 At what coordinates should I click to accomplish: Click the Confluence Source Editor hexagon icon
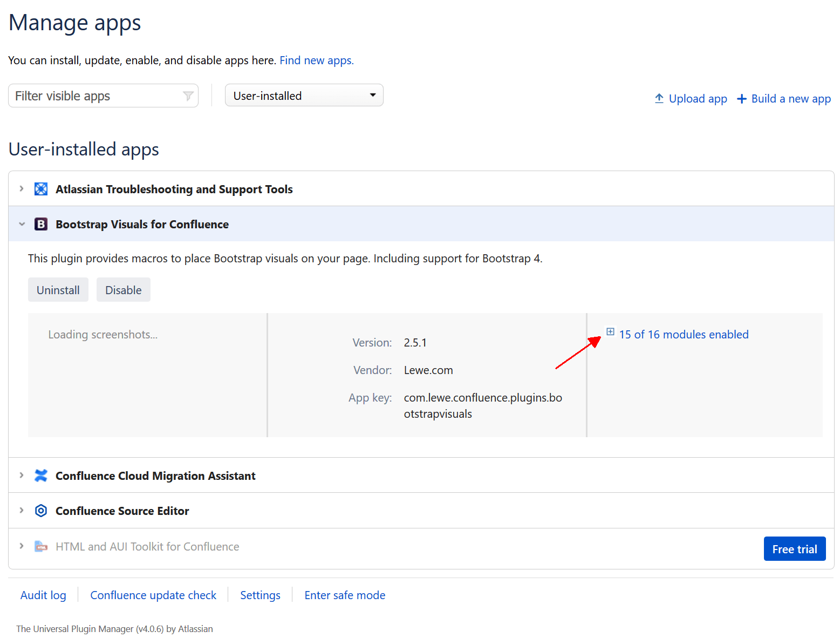point(41,511)
